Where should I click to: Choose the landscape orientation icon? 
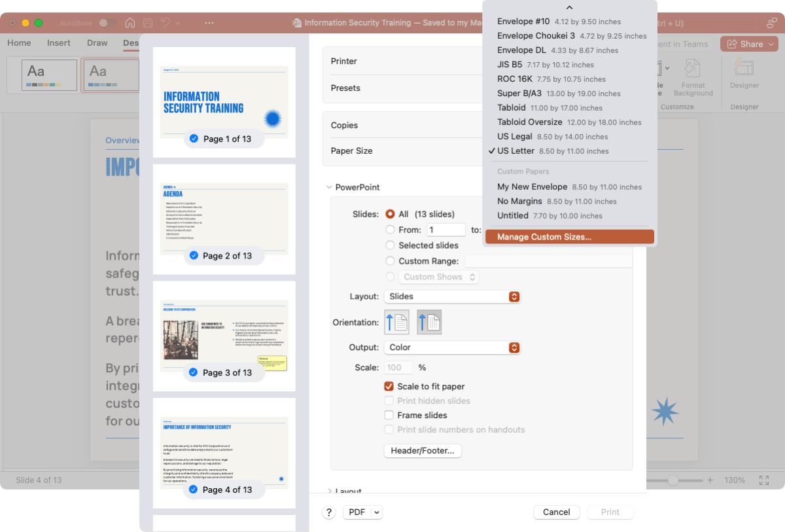pyautogui.click(x=429, y=322)
